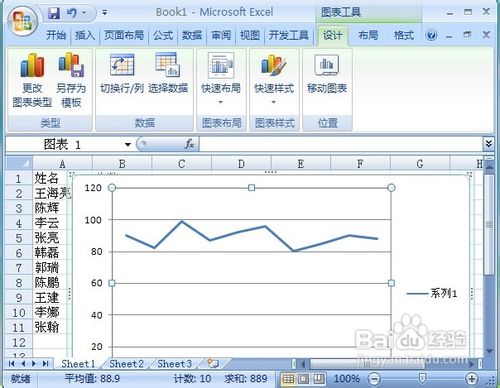Switch to the 插入 (Insert) tab
This screenshot has width=500, height=388.
pos(85,35)
